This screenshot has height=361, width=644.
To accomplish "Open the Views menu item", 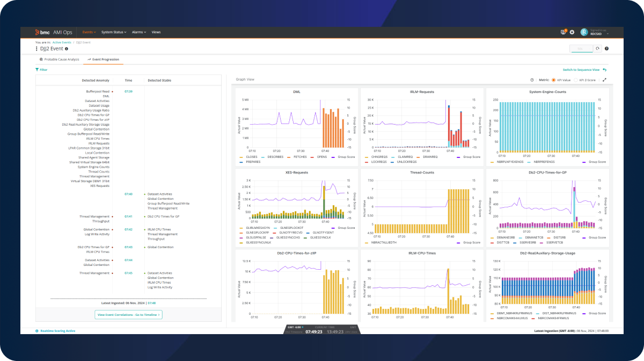I will tap(156, 32).
